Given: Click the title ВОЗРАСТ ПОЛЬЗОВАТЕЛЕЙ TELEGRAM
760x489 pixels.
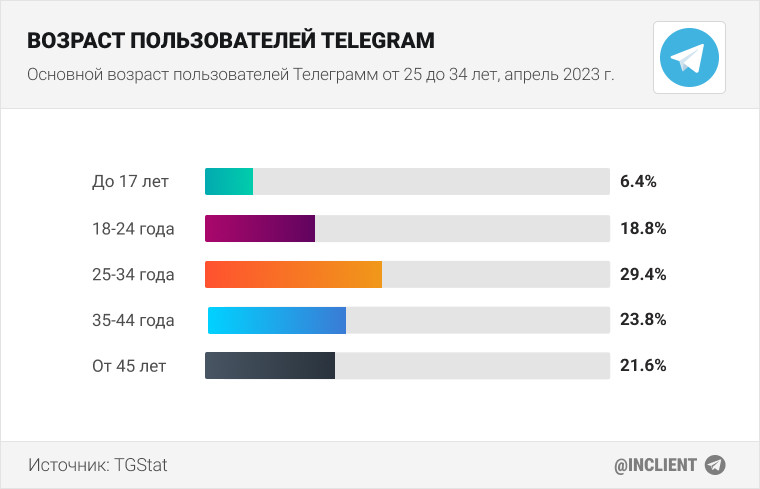Looking at the screenshot, I should (x=231, y=41).
